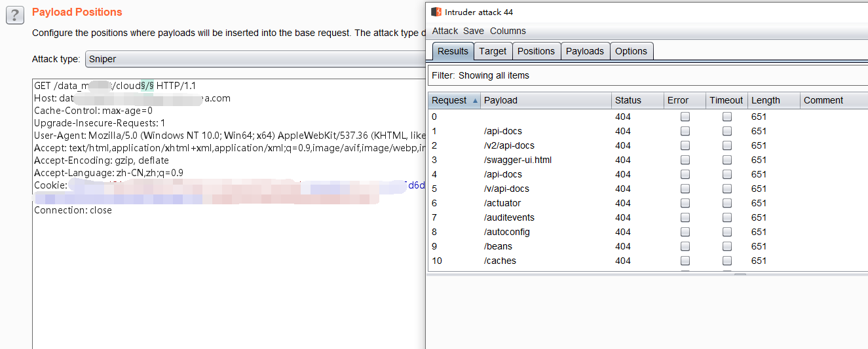This screenshot has height=349, width=868.
Task: Sort by the Payload column header
Action: point(546,100)
